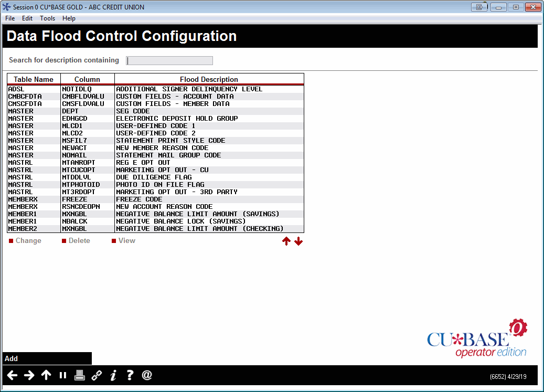Click the Flood Description column header

pos(209,79)
